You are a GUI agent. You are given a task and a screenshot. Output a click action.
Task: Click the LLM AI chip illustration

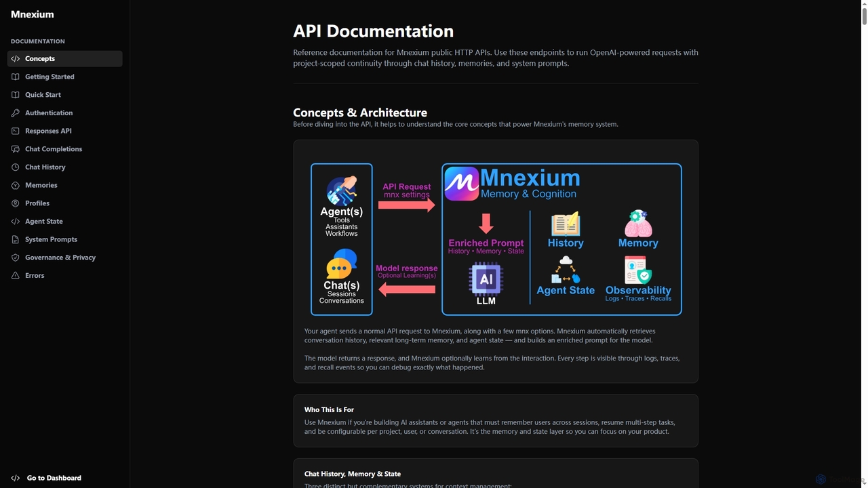[486, 280]
